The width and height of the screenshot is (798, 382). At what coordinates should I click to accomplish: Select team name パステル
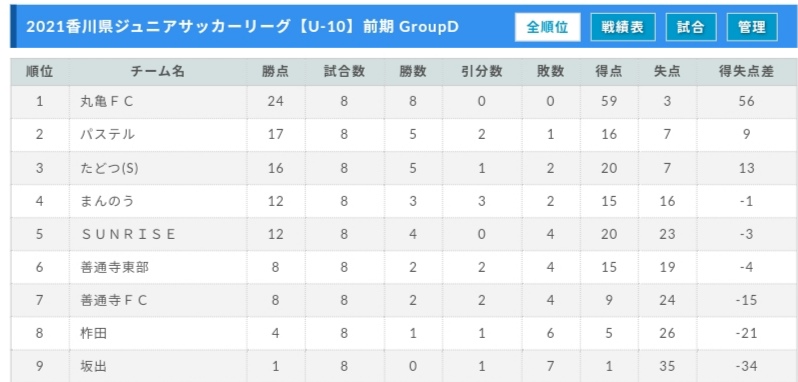107,135
